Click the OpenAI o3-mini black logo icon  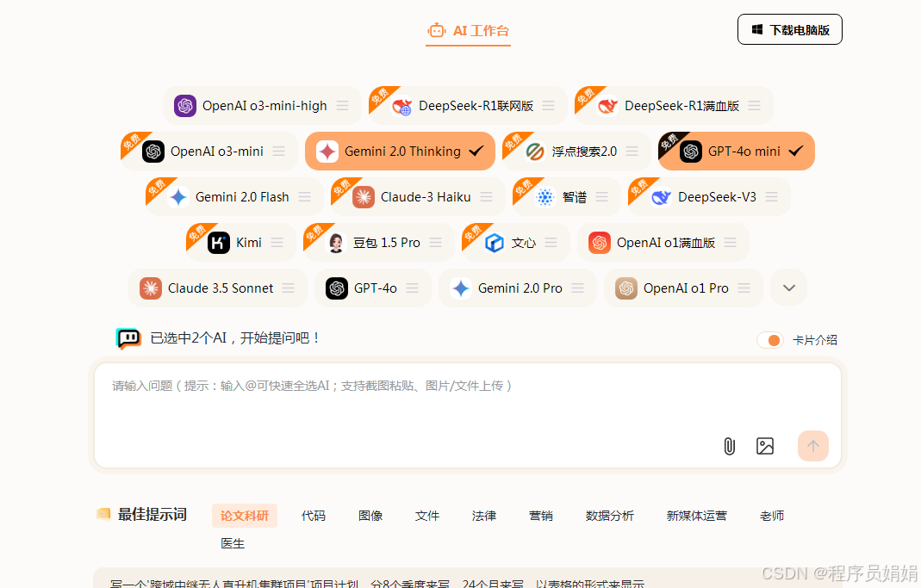153,152
